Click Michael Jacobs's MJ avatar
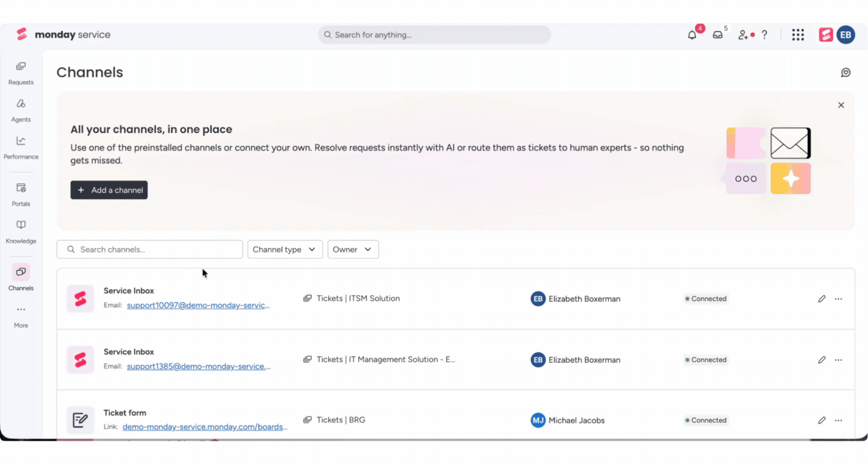This screenshot has width=868, height=465. 538,420
